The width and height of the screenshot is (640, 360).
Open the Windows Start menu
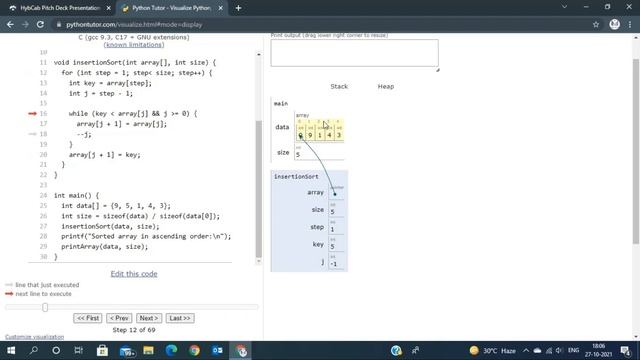11,351
